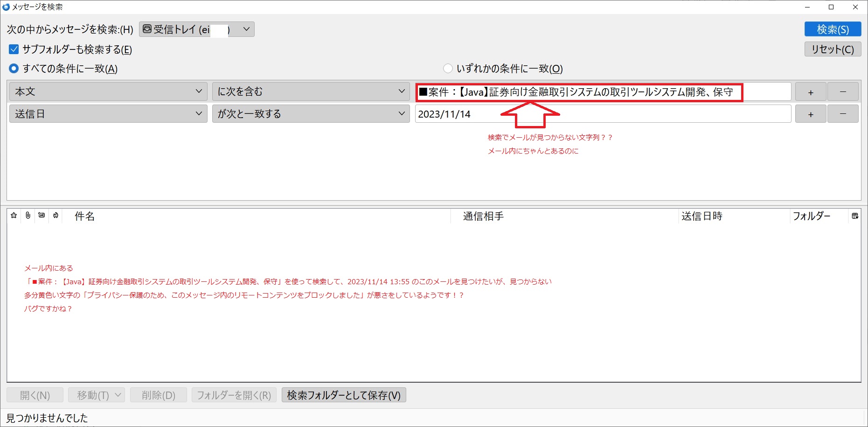The height and width of the screenshot is (427, 868).
Task: Sort results by 送信日時 column header
Action: (x=701, y=216)
